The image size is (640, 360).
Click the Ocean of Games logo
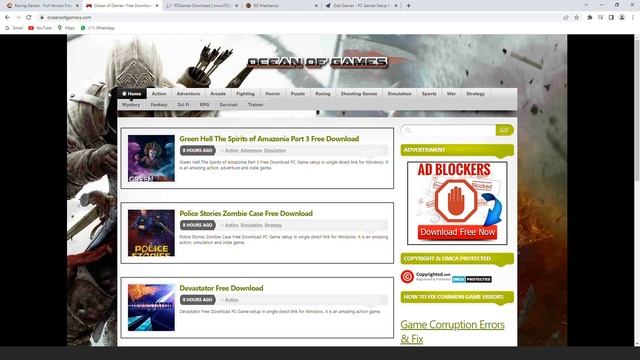pos(318,62)
